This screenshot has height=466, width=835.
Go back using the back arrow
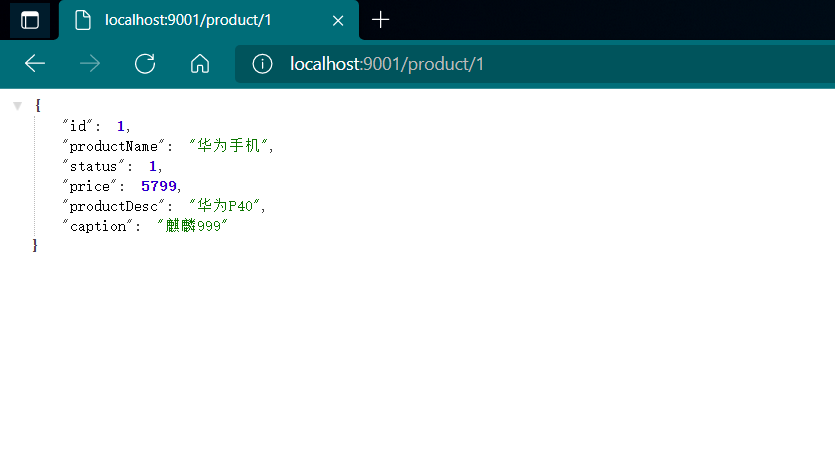[x=35, y=64]
